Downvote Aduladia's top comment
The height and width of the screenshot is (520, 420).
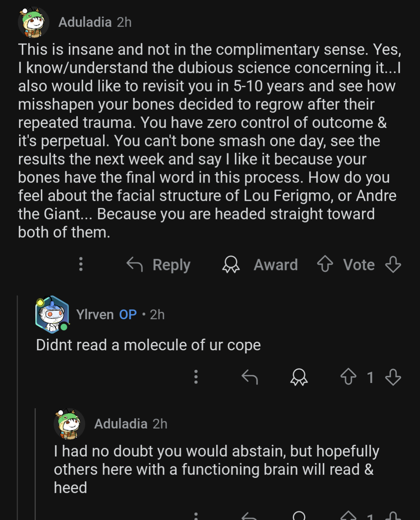tap(393, 265)
